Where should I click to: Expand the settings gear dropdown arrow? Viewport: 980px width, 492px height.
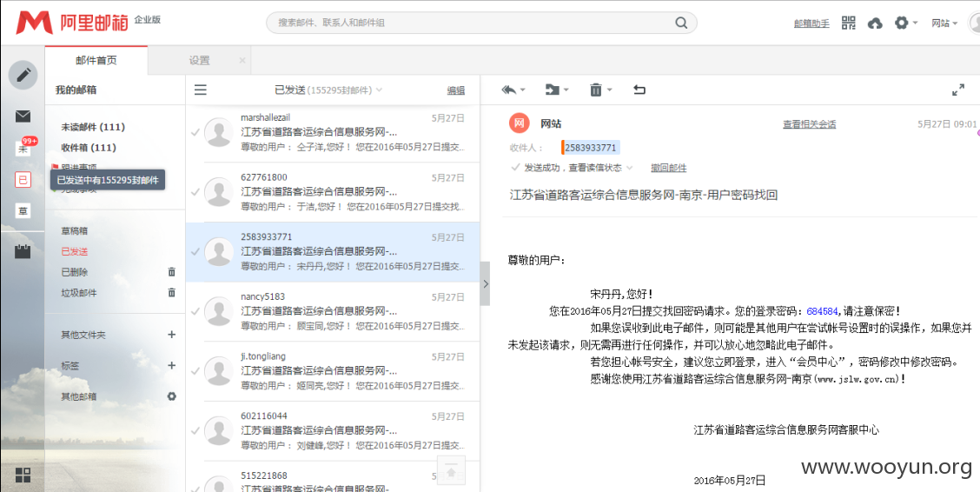[915, 23]
